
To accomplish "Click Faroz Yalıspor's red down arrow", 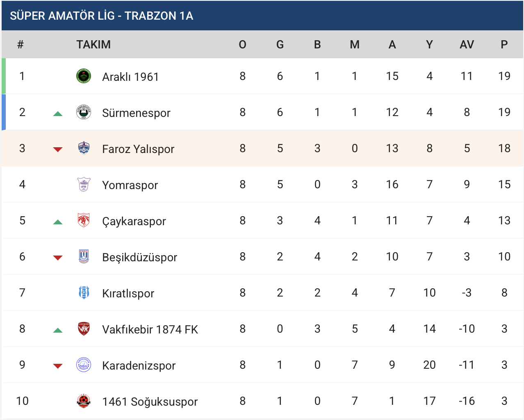I will tap(58, 150).
